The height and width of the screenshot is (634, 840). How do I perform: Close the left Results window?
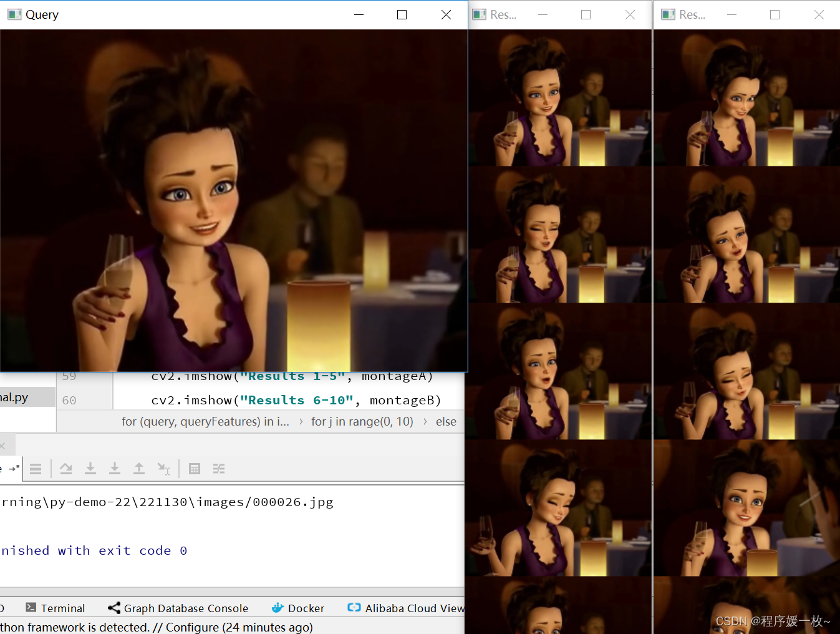point(630,14)
